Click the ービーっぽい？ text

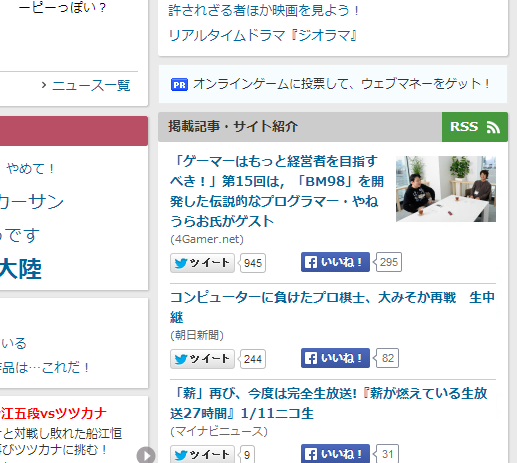(62, 7)
